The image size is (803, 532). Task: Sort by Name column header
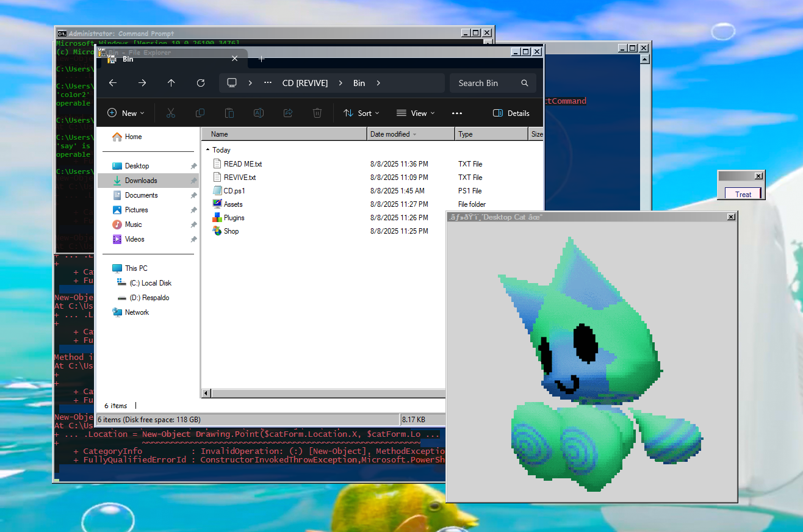(284, 134)
